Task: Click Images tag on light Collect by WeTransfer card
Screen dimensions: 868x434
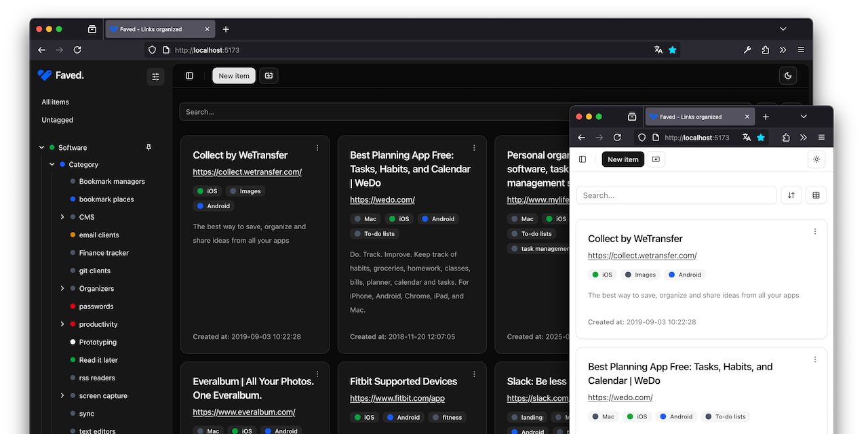Action: point(640,275)
